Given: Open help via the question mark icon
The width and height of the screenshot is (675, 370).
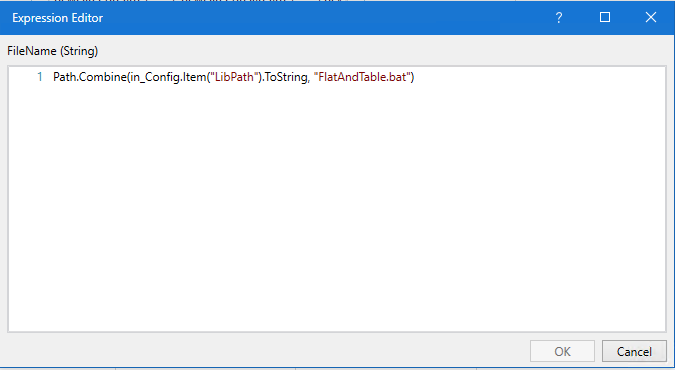Looking at the screenshot, I should [x=559, y=18].
